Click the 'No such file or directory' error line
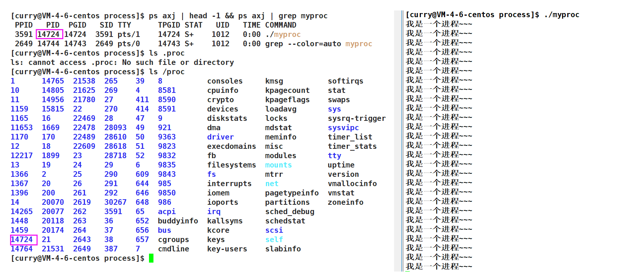This screenshot has width=644, height=279. pos(122,63)
